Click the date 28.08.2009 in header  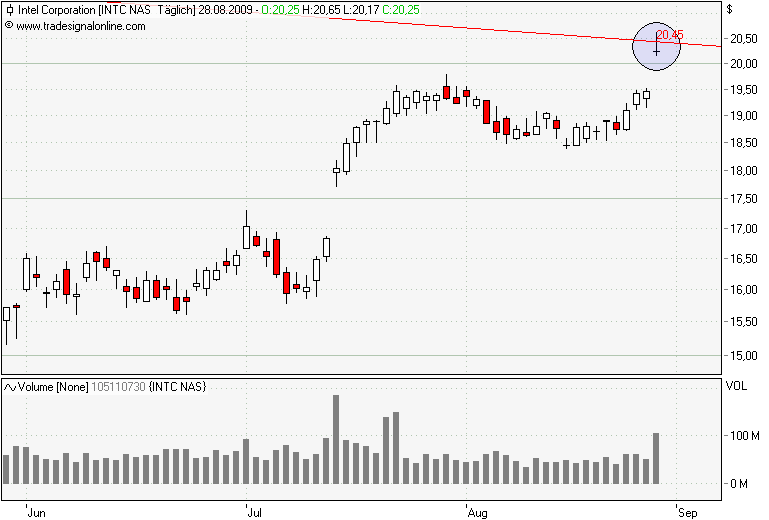pyautogui.click(x=226, y=10)
